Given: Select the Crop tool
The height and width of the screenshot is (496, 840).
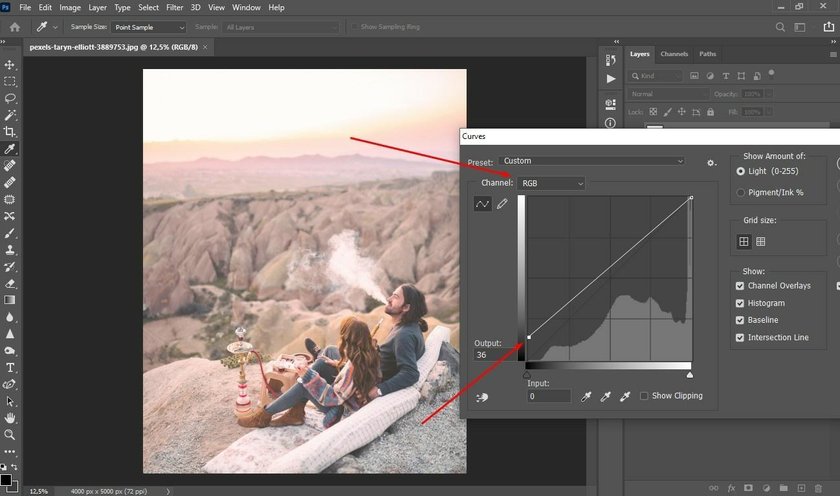Looking at the screenshot, I should tap(10, 132).
